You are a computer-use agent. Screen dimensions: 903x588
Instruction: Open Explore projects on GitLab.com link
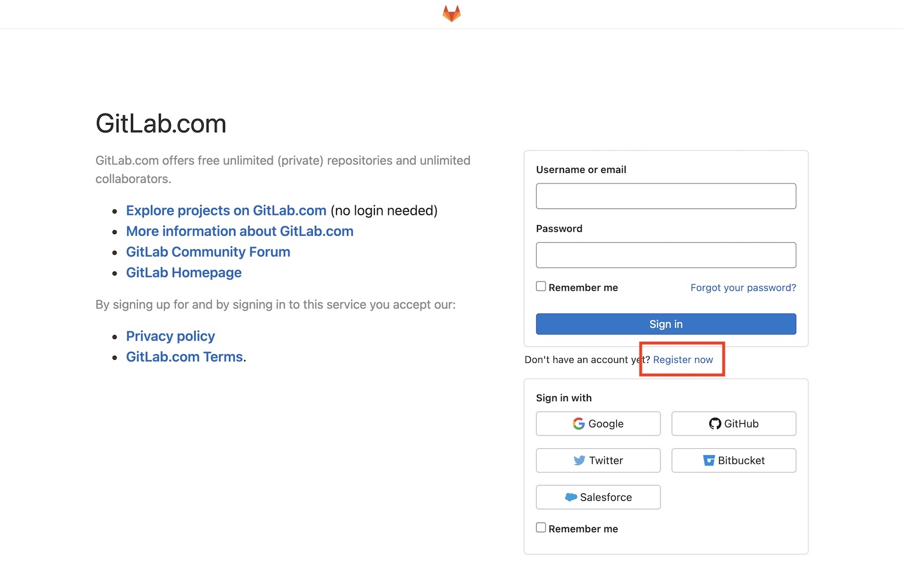226,210
